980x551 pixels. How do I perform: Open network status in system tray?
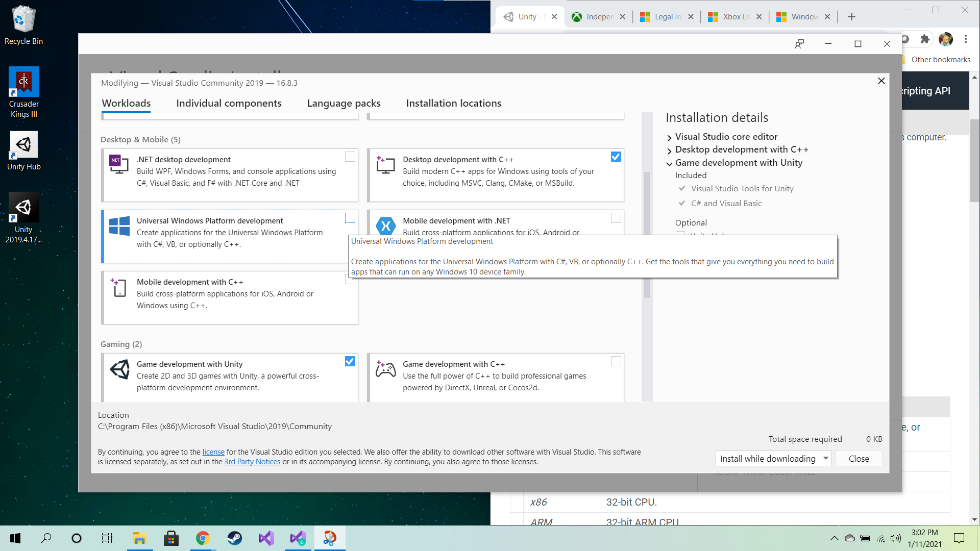pos(881,538)
